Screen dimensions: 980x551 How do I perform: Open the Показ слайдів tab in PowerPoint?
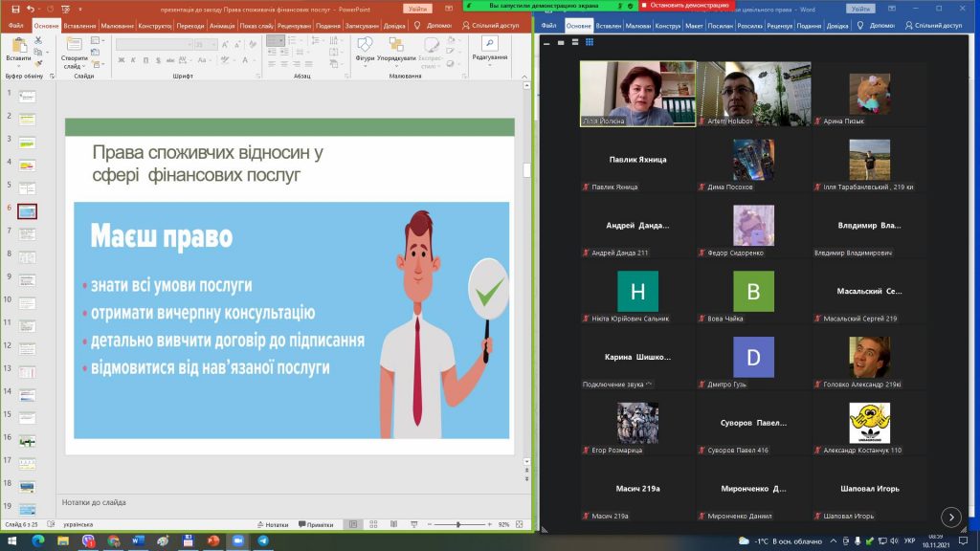(x=256, y=26)
